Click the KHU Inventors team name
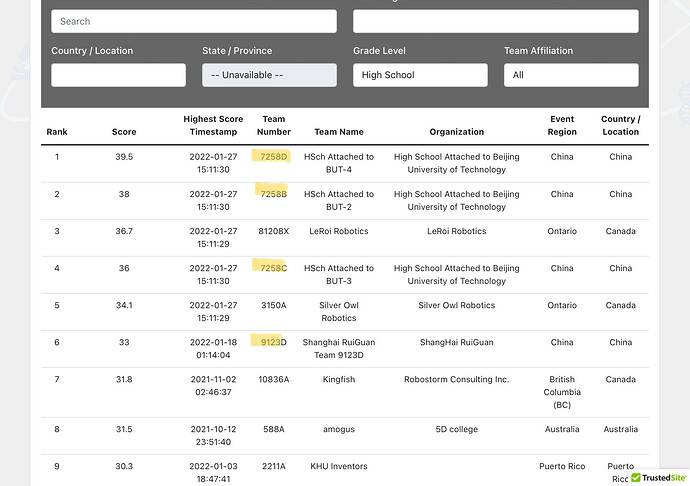 [339, 466]
